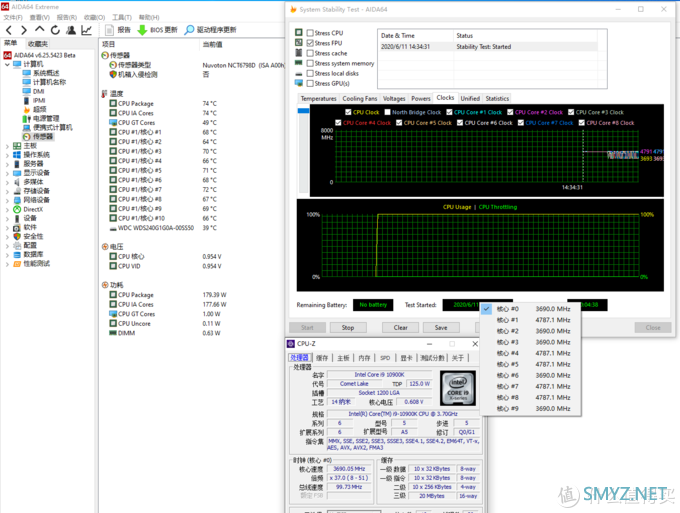Select the CPU Package temperature row
This screenshot has width=680, height=513.
coord(193,104)
